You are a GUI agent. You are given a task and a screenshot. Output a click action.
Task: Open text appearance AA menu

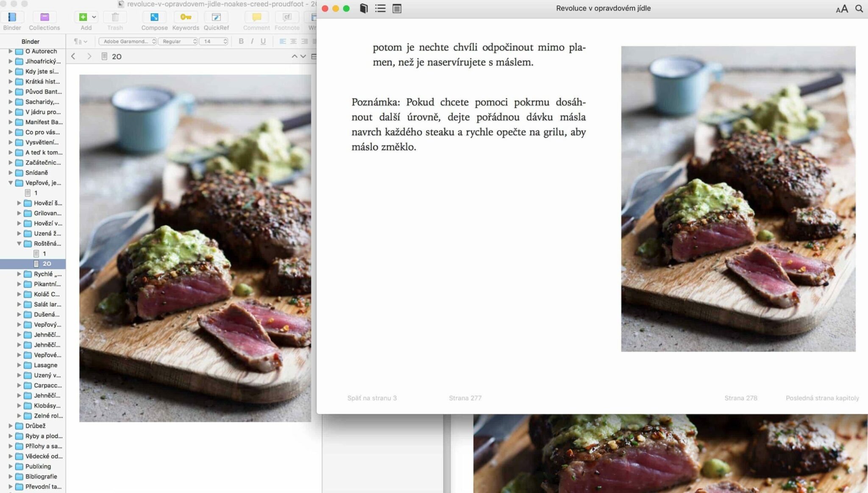tap(842, 9)
